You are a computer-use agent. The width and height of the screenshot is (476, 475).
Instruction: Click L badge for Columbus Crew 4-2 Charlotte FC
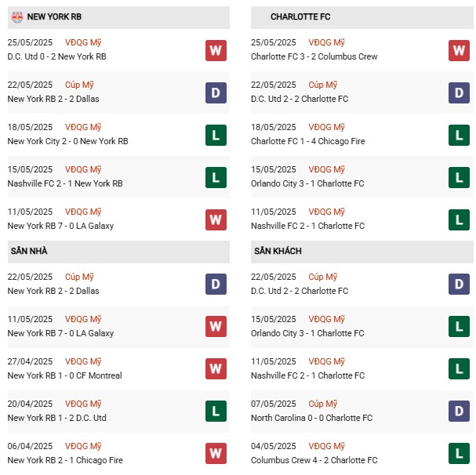coord(459,454)
